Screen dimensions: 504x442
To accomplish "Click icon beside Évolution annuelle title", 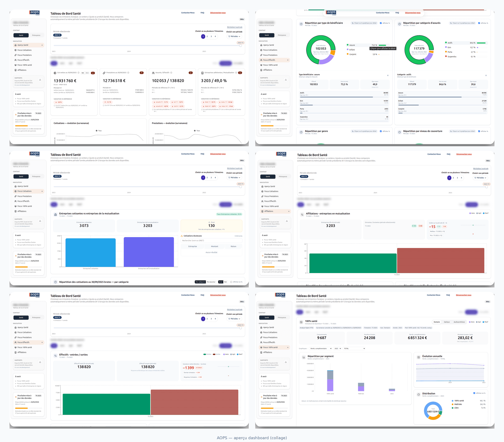I will click(418, 357).
